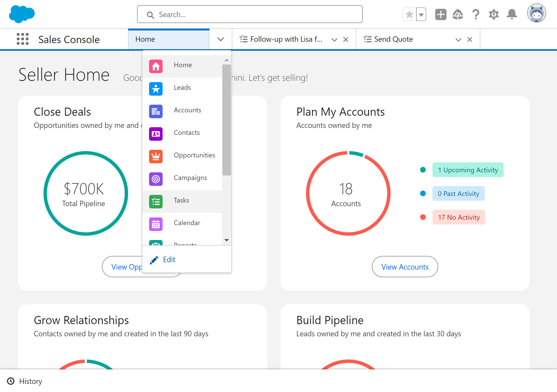
Task: Open the History utility bar item
Action: coord(25,381)
